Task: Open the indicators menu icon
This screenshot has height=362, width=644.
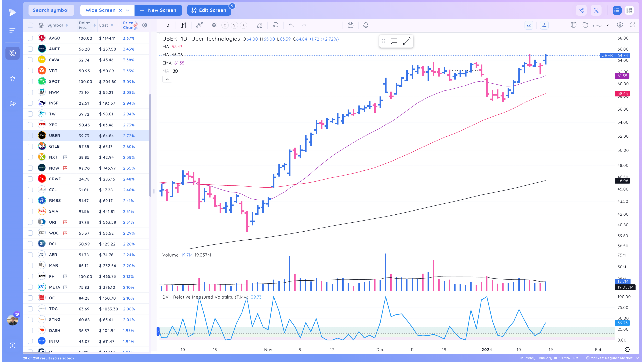Action: [199, 25]
